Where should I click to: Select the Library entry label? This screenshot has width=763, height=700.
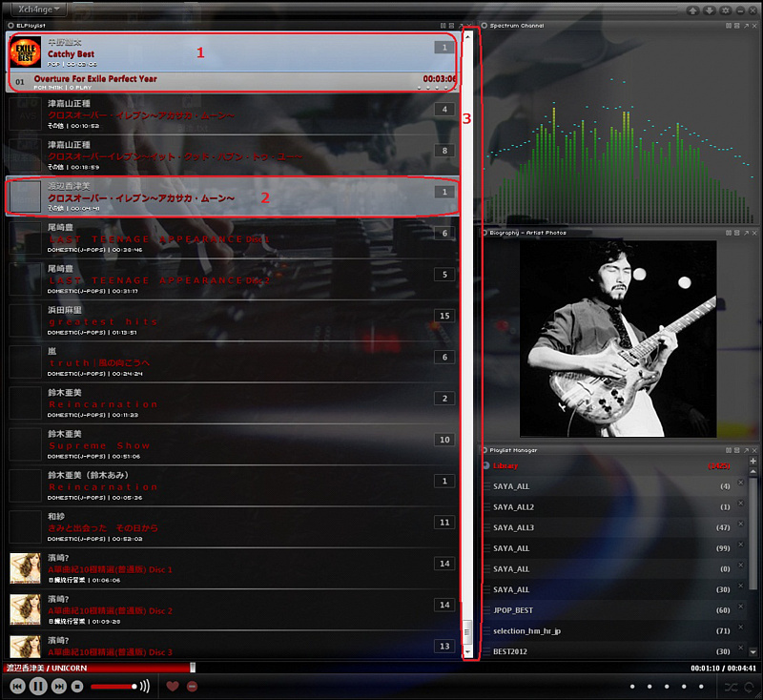[505, 465]
